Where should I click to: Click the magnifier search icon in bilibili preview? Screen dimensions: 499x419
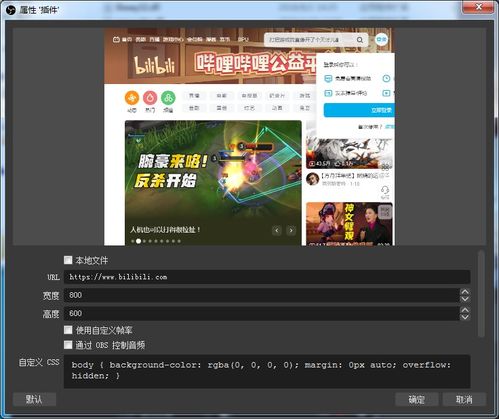pos(360,40)
